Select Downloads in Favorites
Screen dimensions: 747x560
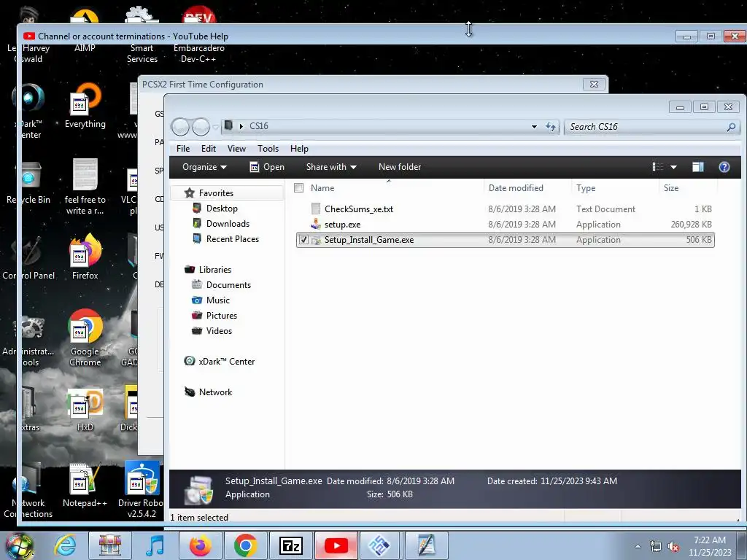click(x=228, y=224)
